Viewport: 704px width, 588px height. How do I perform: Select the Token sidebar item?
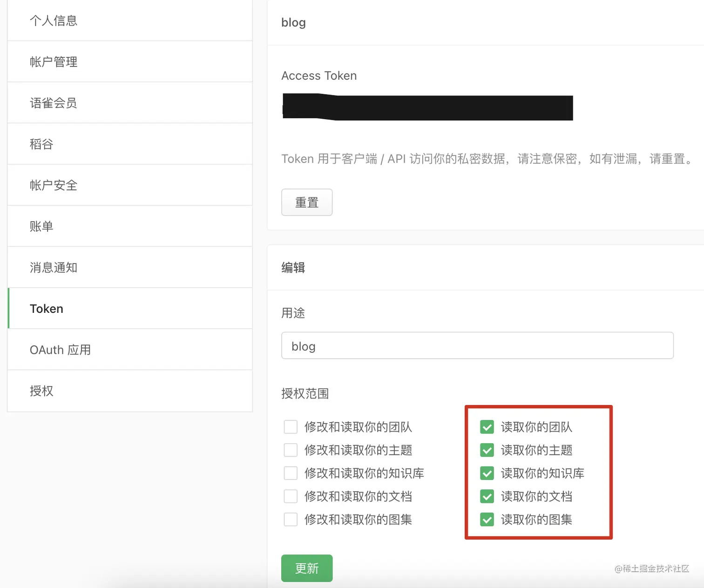130,308
